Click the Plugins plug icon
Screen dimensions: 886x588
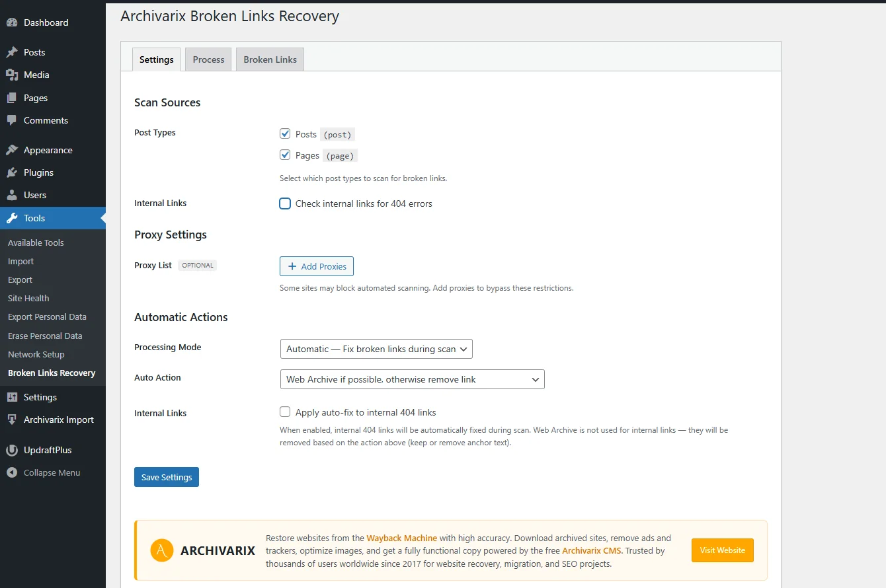[12, 172]
